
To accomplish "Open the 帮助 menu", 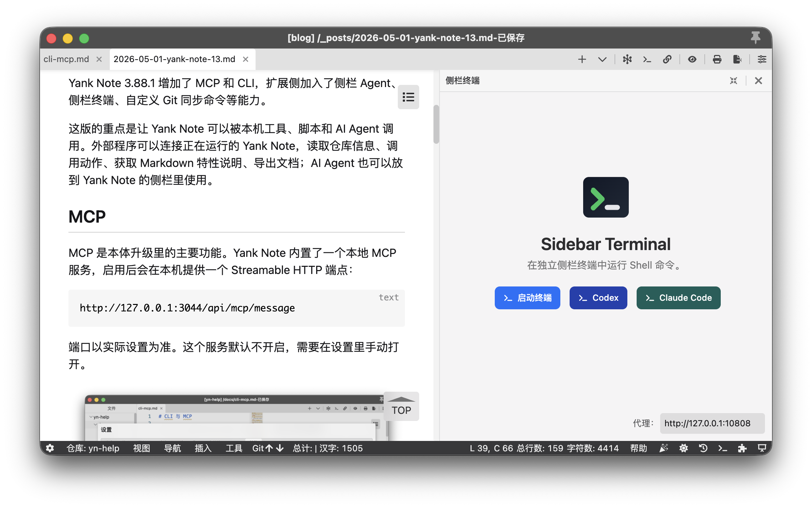I will pos(638,448).
